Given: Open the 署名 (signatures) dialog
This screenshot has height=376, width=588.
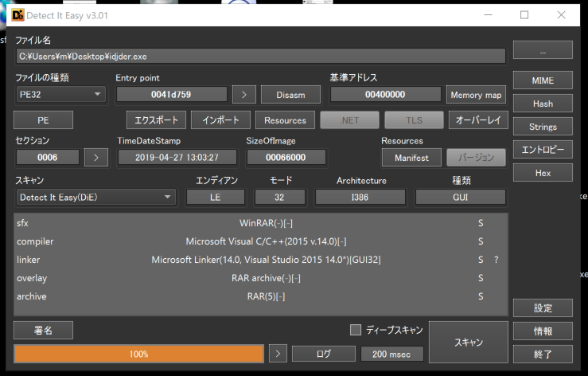Looking at the screenshot, I should tap(43, 330).
